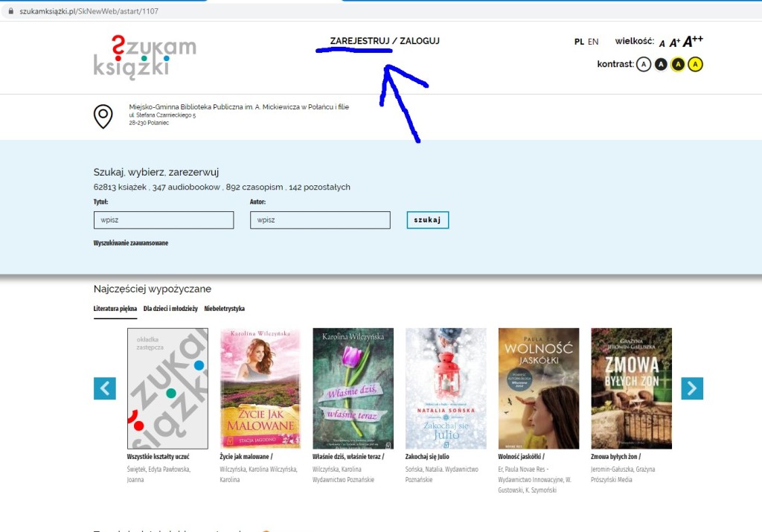
Task: Switch the language to EN
Action: (x=593, y=42)
